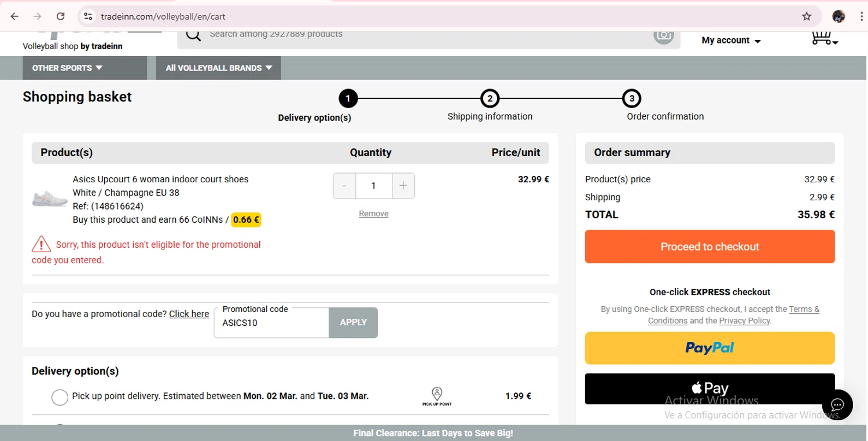Go to Order confirmation step 3
This screenshot has height=441, width=868.
(x=631, y=99)
